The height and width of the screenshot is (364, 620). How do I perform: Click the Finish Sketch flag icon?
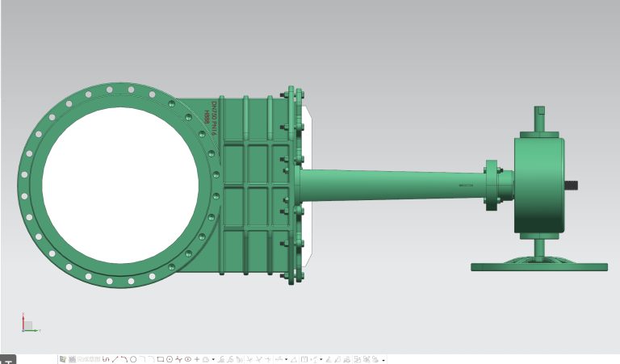73,359
